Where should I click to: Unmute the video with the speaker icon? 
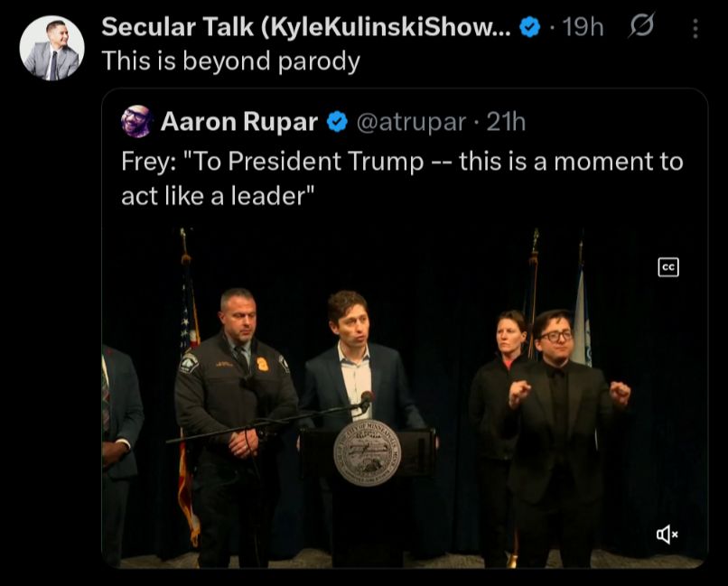pos(667,535)
